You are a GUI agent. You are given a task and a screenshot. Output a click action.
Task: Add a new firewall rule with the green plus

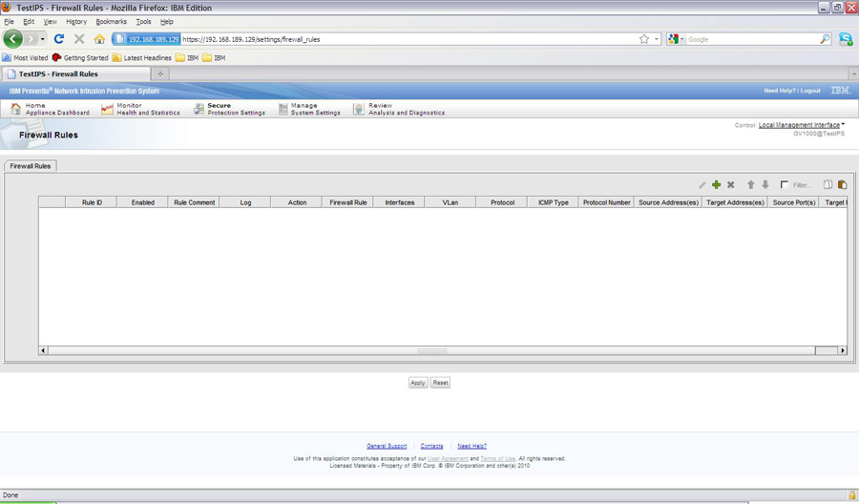pos(716,185)
